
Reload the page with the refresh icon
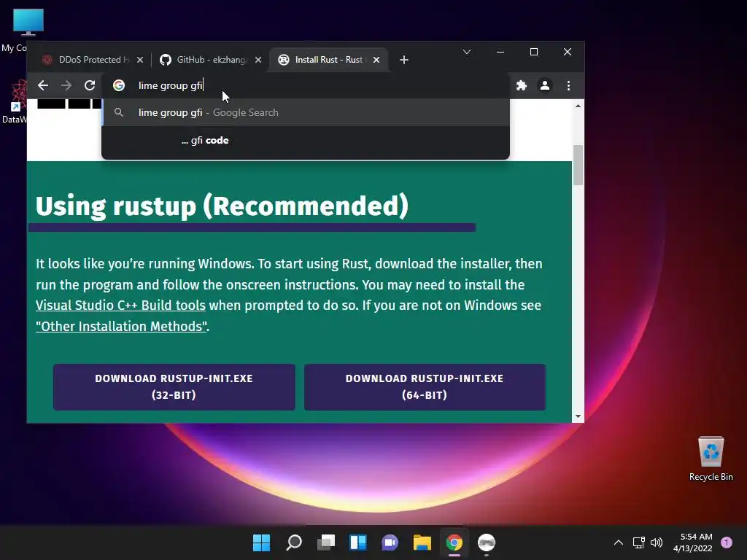tap(90, 85)
